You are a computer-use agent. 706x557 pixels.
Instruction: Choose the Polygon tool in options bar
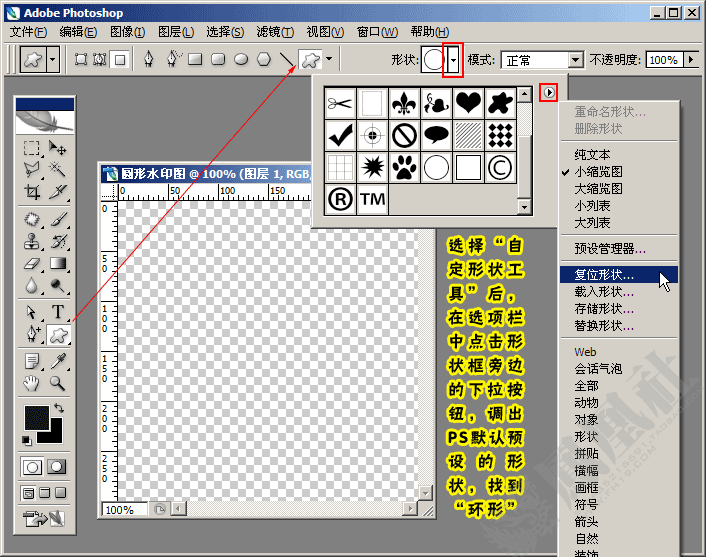tap(264, 59)
